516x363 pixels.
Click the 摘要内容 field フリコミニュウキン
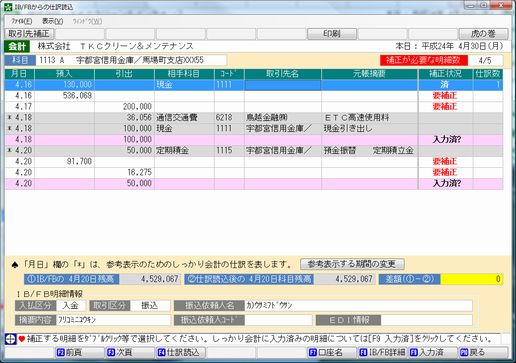[x=113, y=320]
